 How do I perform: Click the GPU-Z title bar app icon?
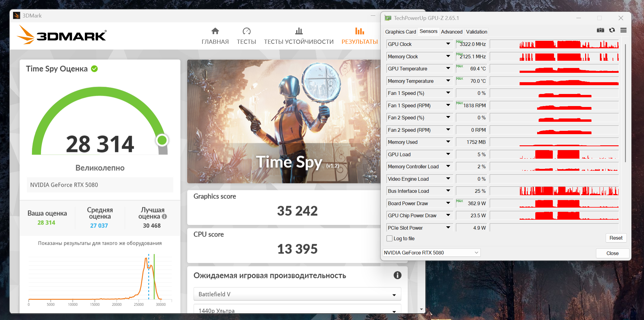click(x=388, y=18)
